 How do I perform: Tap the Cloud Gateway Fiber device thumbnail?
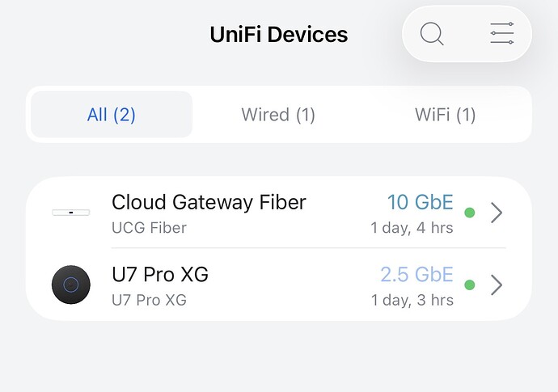(71, 213)
